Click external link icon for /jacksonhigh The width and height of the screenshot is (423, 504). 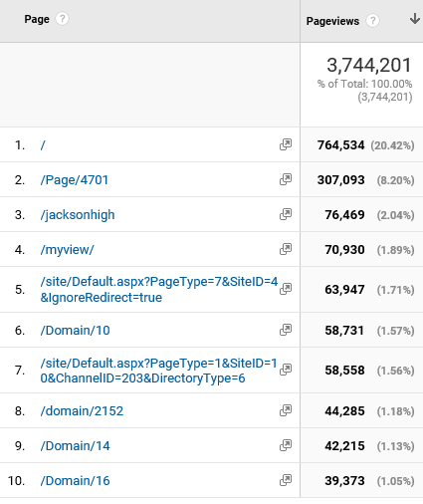[286, 214]
